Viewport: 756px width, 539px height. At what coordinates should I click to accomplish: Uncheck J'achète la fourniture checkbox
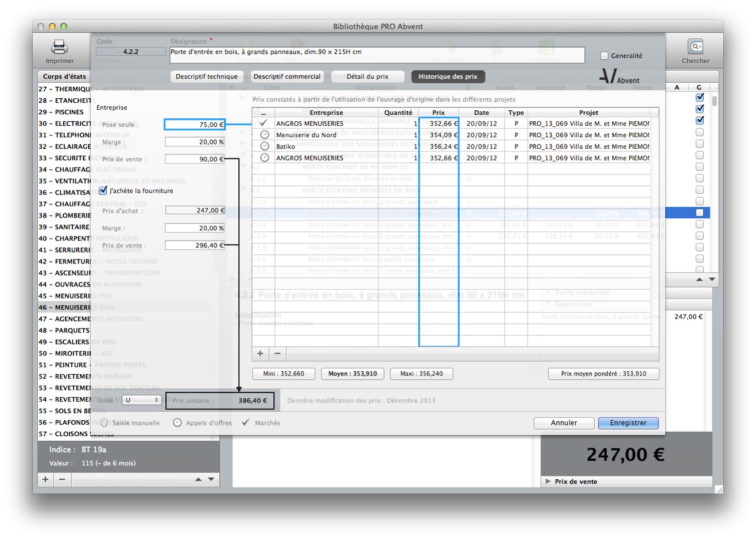[x=103, y=191]
